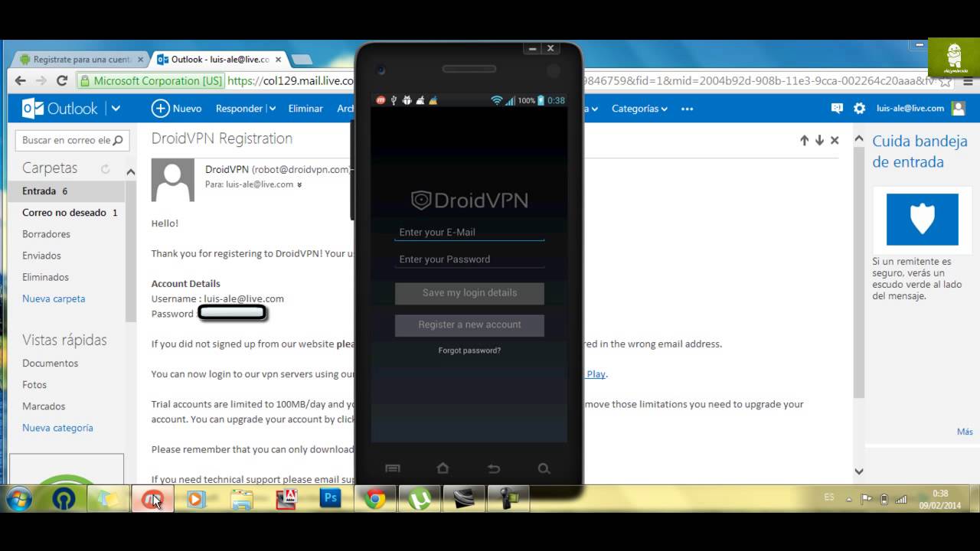980x551 pixels.
Task: Expand the Responder dropdown arrow
Action: tap(272, 109)
